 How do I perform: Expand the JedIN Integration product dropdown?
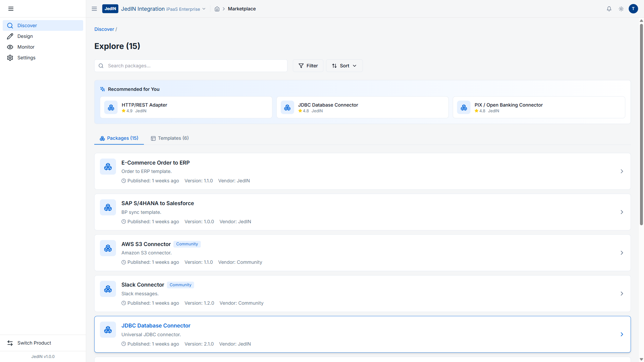204,9
